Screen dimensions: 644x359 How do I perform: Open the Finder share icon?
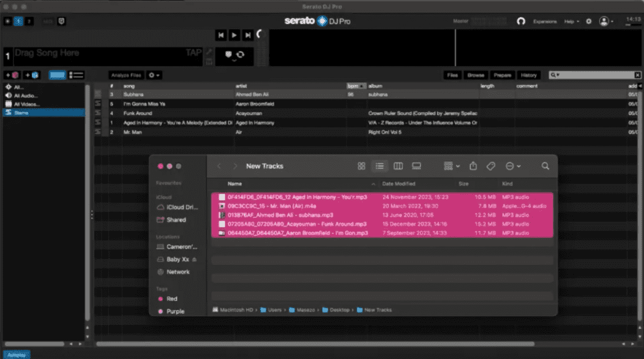coord(473,166)
